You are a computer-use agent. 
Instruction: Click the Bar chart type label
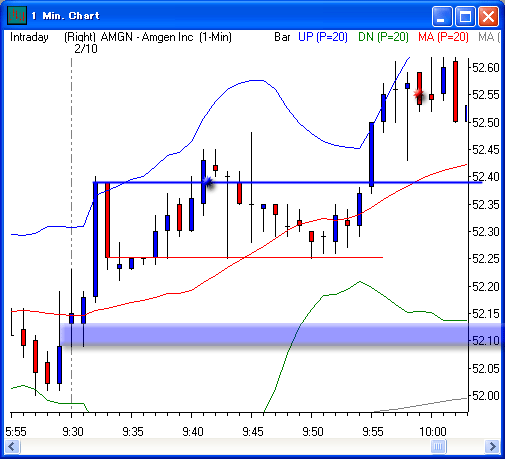(x=282, y=37)
